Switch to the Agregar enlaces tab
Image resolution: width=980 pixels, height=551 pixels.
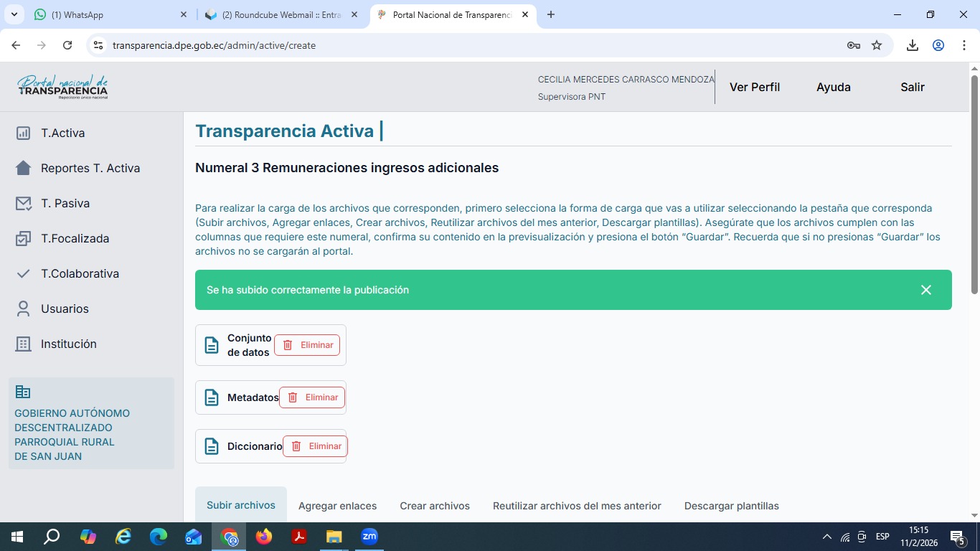tap(337, 506)
